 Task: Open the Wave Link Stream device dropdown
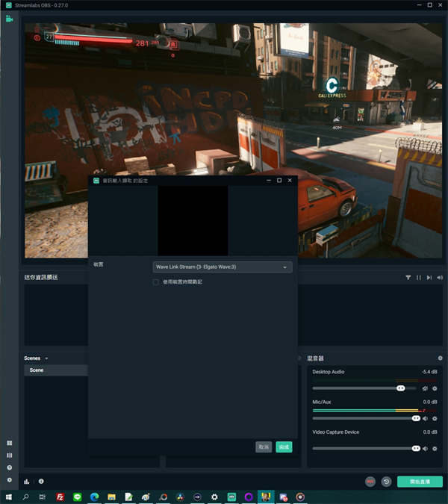(x=223, y=267)
